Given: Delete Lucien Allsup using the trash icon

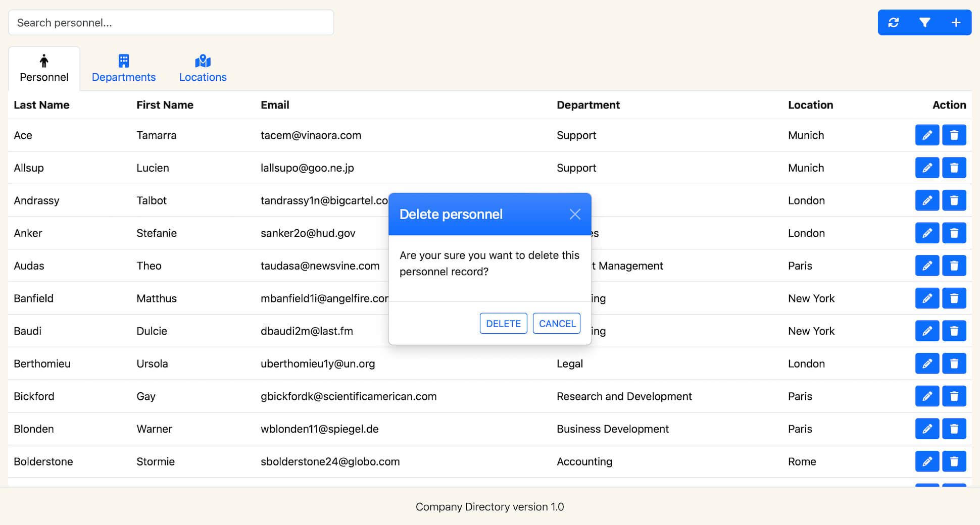Looking at the screenshot, I should coord(954,168).
